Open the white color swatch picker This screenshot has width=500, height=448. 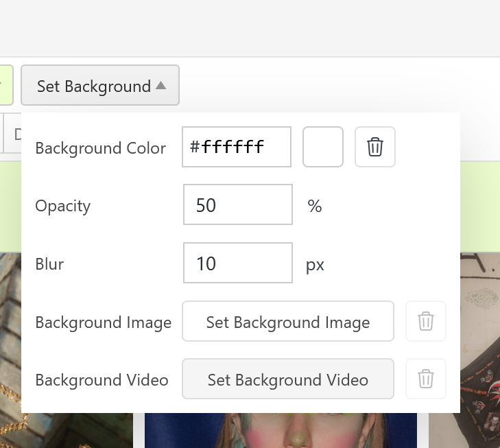pos(322,147)
